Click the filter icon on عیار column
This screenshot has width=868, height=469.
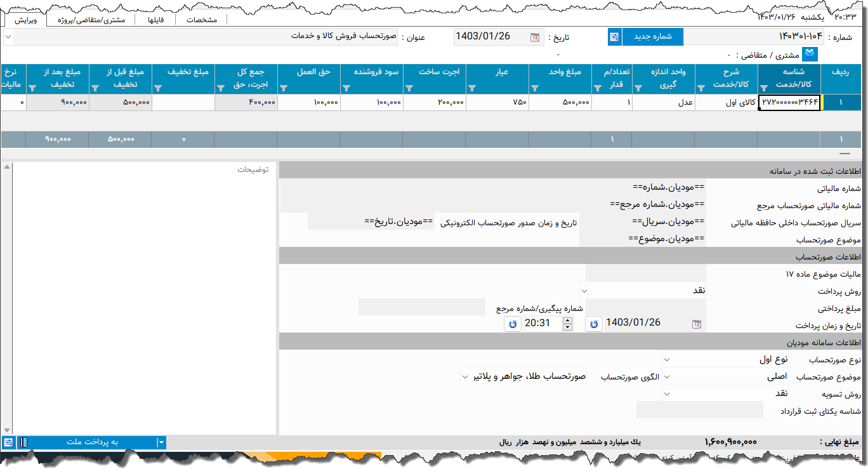point(471,88)
